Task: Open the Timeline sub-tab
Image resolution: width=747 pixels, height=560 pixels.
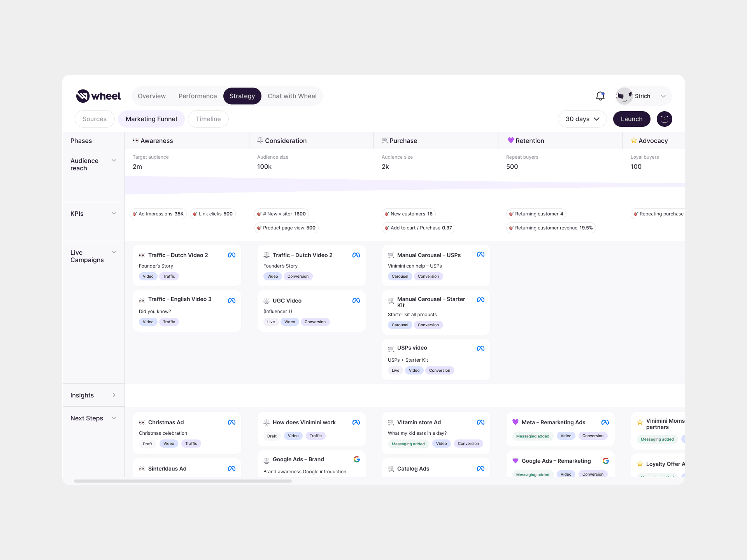Action: click(x=208, y=119)
